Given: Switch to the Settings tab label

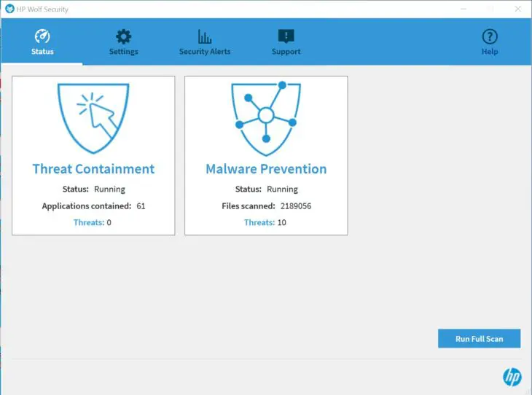Looking at the screenshot, I should tap(123, 52).
